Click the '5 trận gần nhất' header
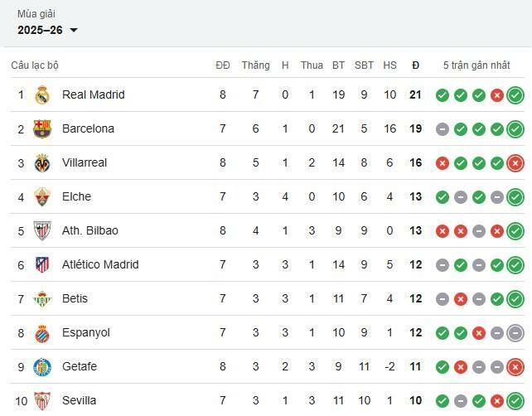The width and height of the screenshot is (532, 416). point(476,65)
